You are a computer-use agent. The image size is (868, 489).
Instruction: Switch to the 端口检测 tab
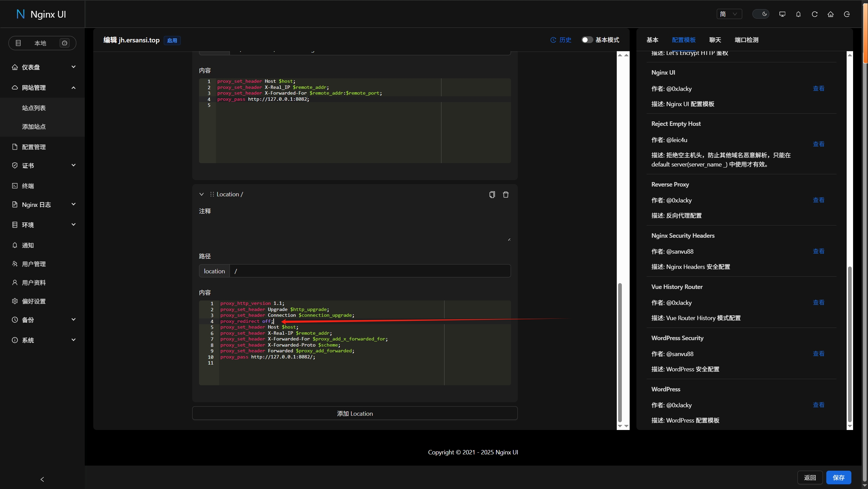746,40
